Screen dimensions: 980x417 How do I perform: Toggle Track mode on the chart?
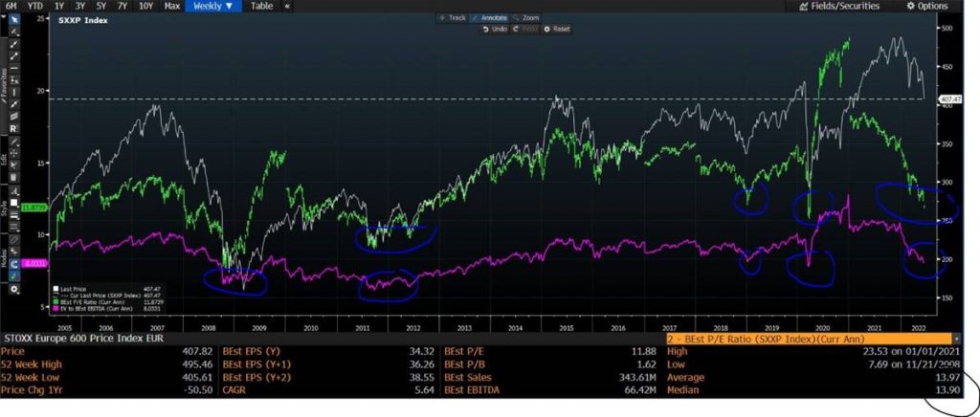(x=453, y=18)
